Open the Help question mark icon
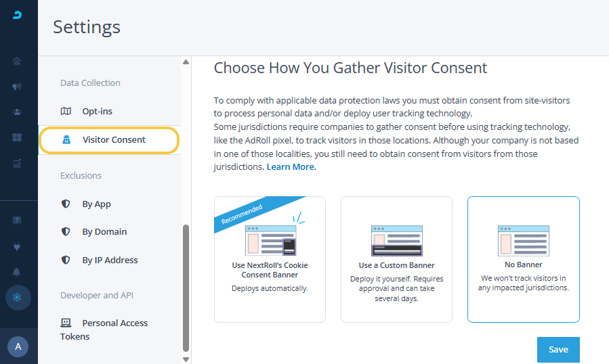 [x=18, y=221]
